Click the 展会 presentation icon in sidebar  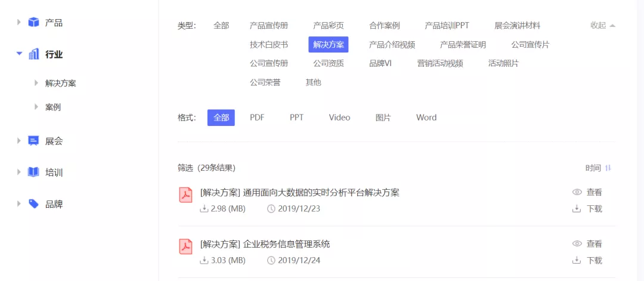34,141
